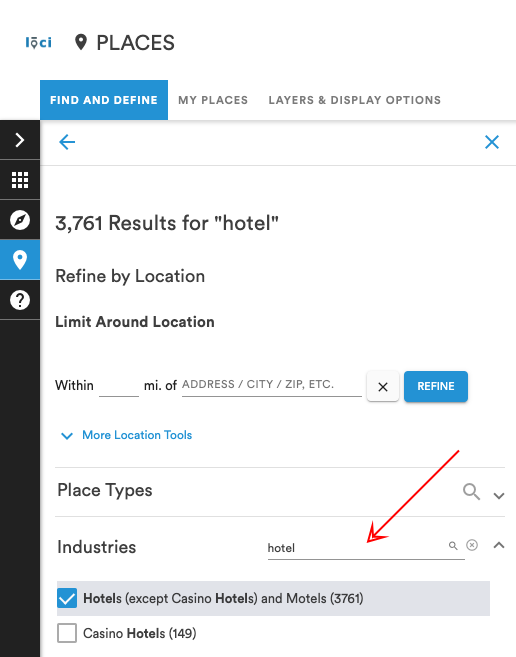Click the blue Refine button
The image size is (516, 657).
[436, 386]
